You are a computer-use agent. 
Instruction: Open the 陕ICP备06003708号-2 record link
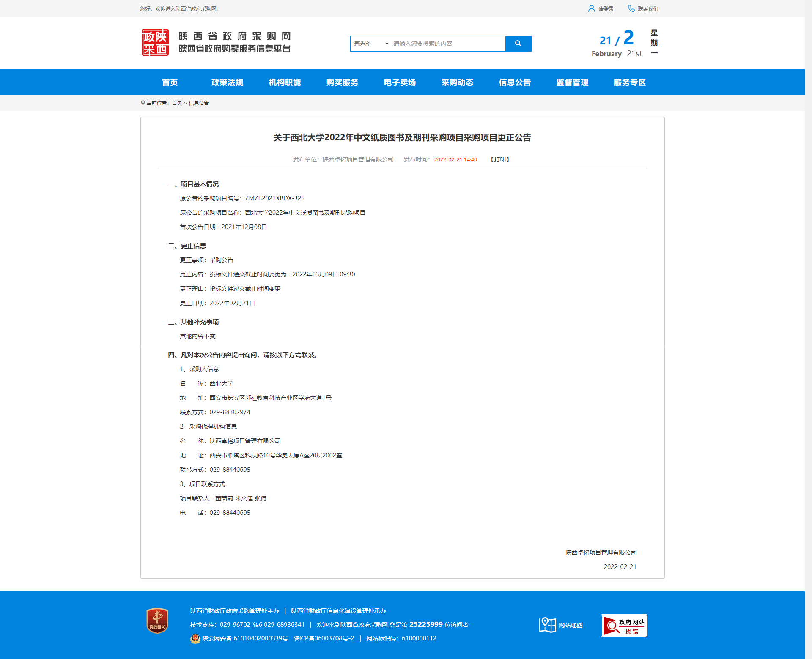coord(324,638)
